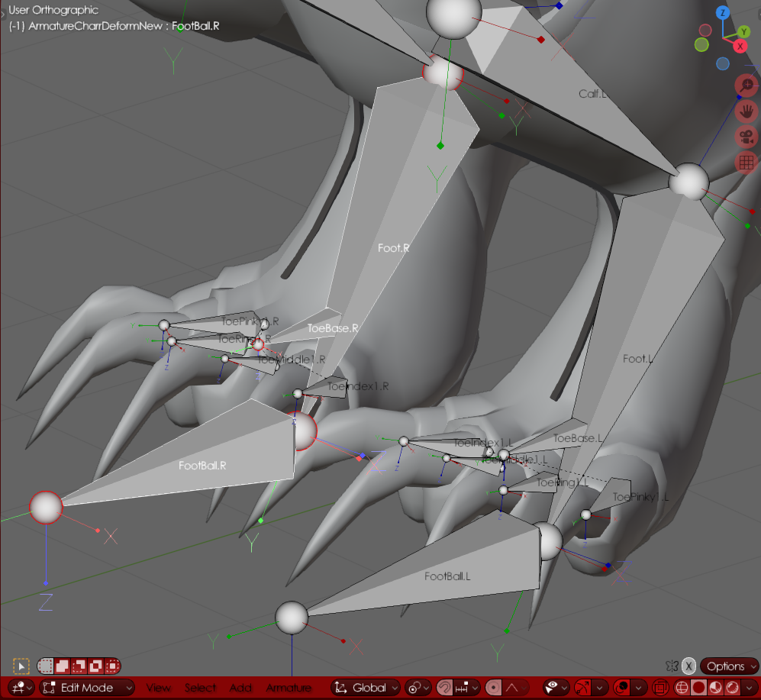
Task: Open the visibility and selectability dropdown
Action: click(x=556, y=687)
